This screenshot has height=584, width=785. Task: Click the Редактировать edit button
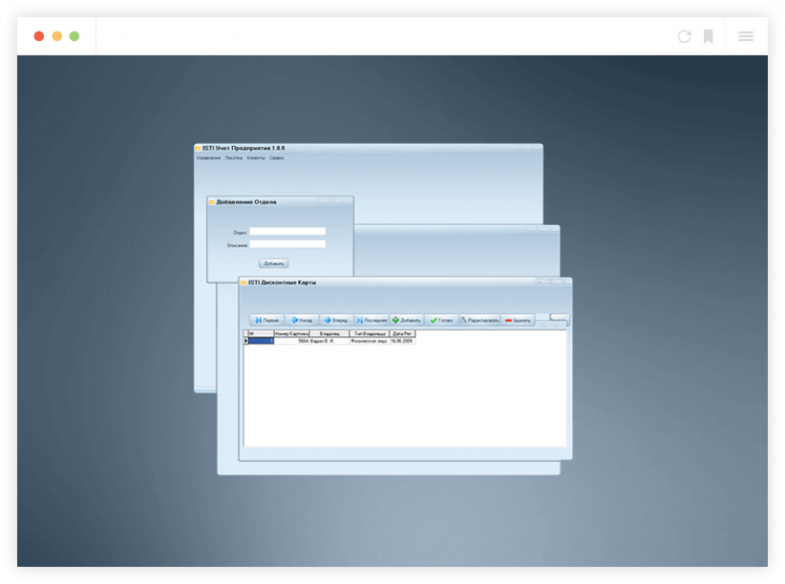(x=478, y=320)
